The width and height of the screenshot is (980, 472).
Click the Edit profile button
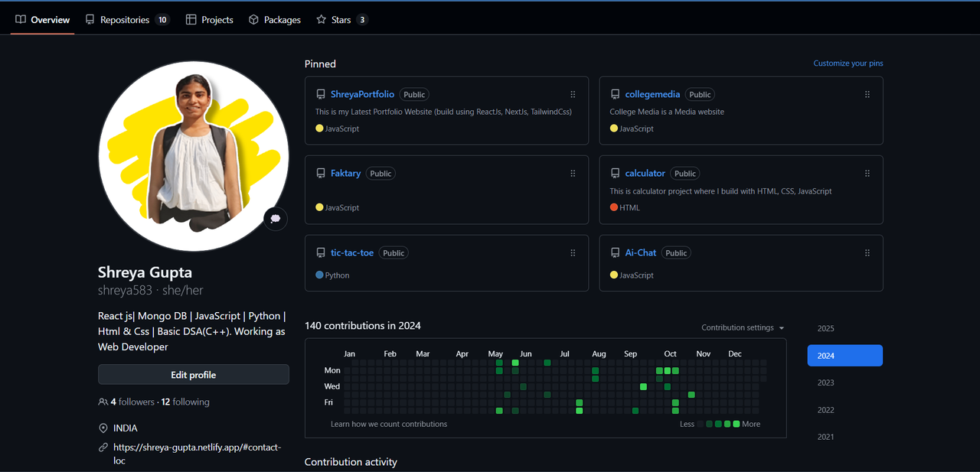click(194, 375)
